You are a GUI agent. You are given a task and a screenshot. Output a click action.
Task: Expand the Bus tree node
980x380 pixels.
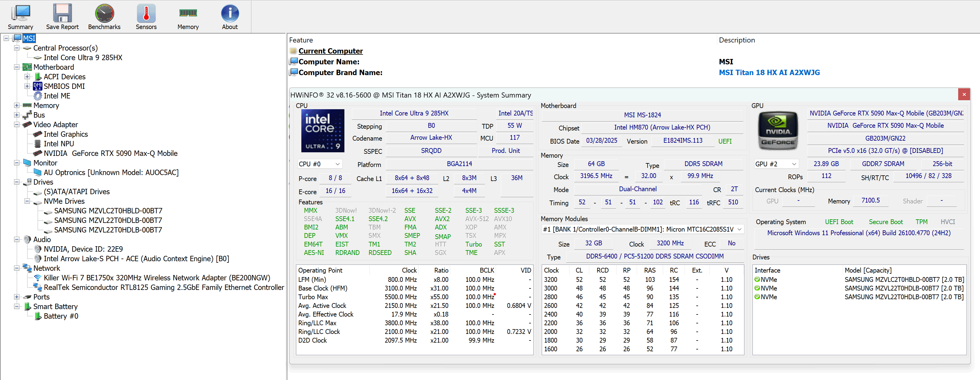pos(17,115)
